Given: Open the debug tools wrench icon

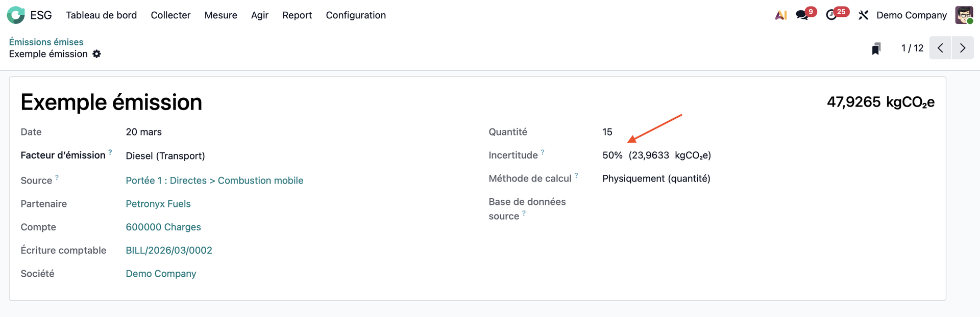Looking at the screenshot, I should 863,15.
